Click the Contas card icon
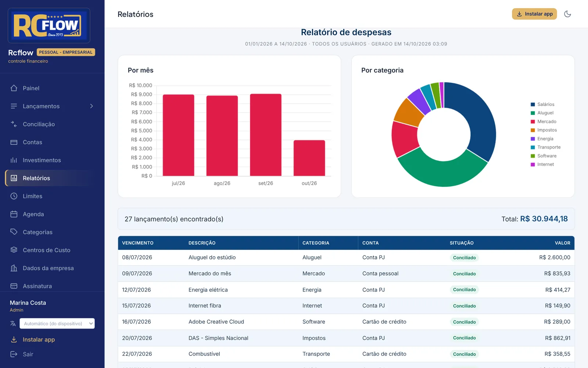 (14, 142)
